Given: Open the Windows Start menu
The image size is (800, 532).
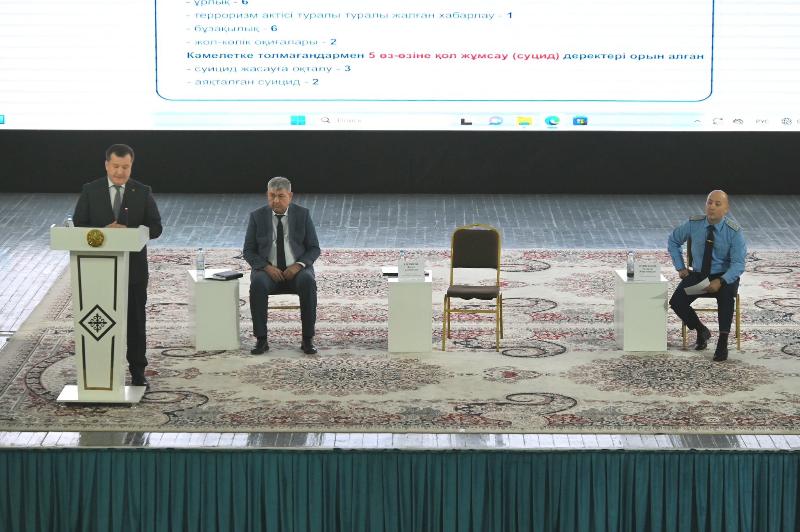Looking at the screenshot, I should pyautogui.click(x=298, y=120).
